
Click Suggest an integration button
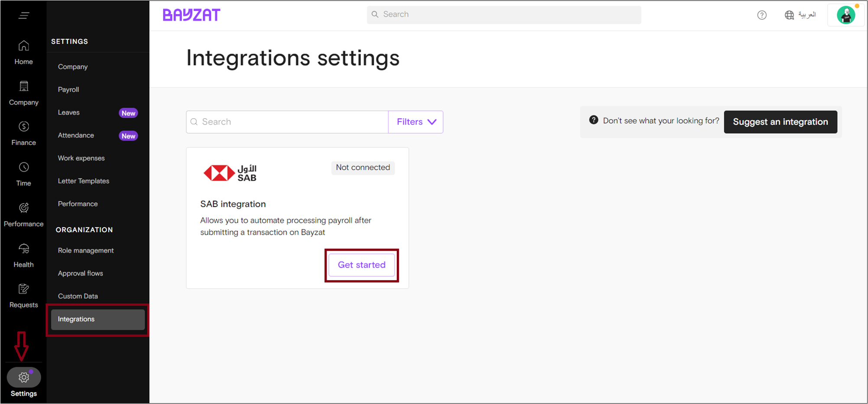781,122
